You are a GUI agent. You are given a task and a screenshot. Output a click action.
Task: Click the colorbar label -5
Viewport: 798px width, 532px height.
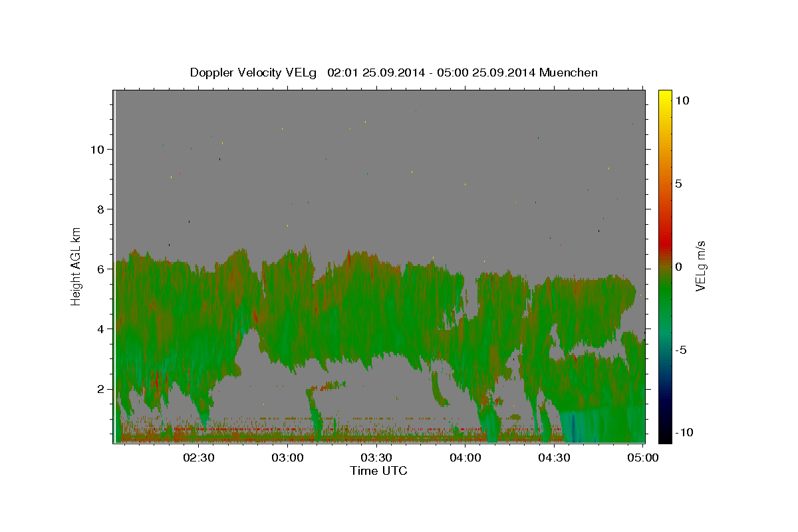coord(681,350)
